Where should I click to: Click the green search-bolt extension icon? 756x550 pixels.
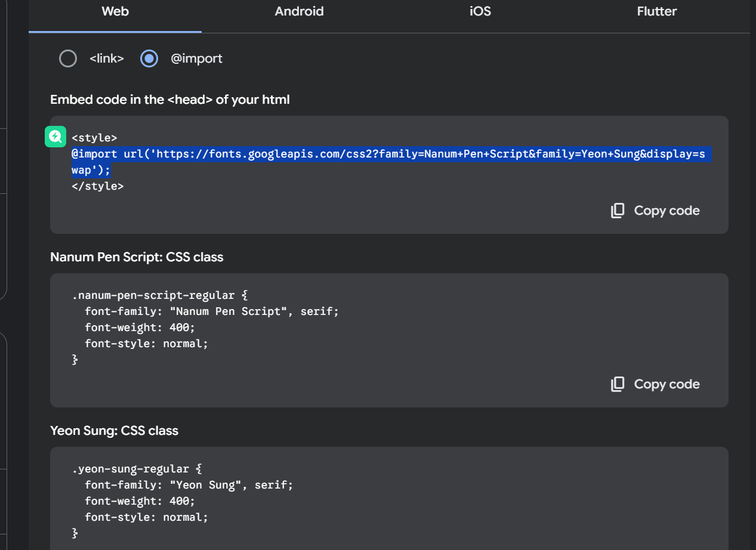[55, 137]
